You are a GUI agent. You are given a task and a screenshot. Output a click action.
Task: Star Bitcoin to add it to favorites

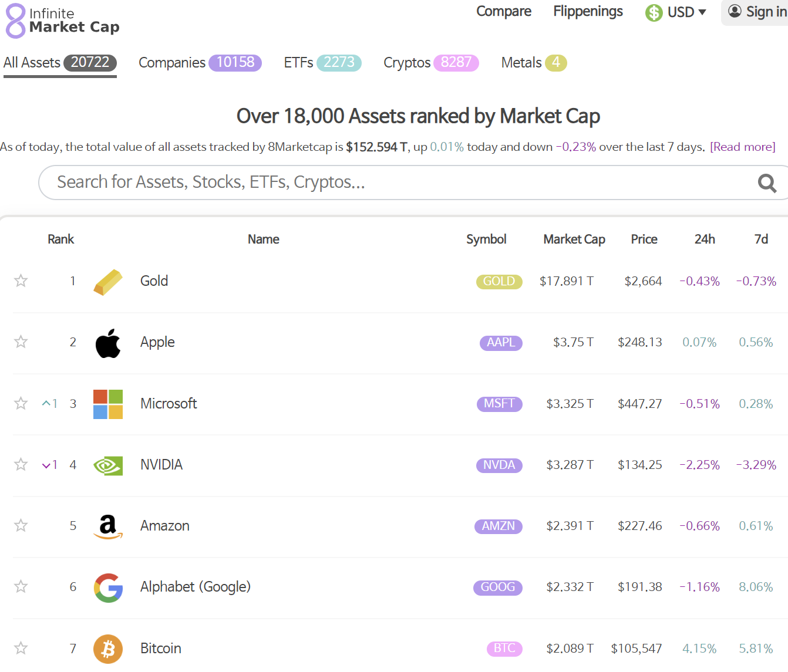click(x=21, y=649)
